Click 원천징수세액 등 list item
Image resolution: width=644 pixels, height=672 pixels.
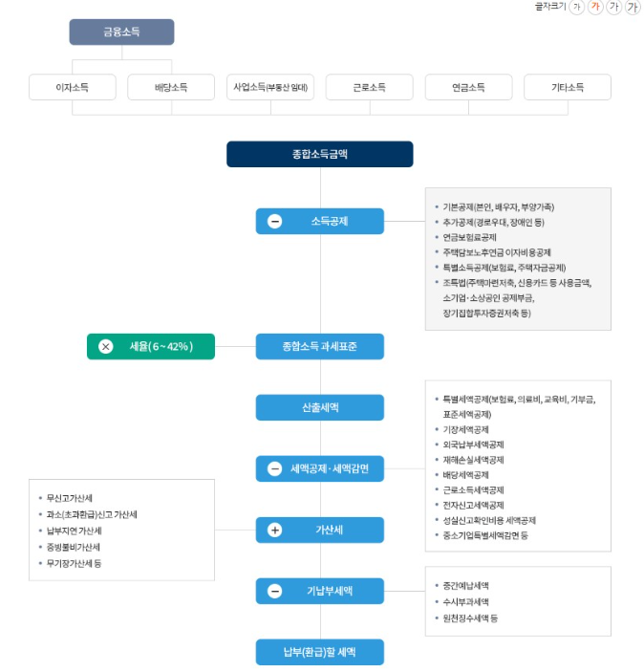pyautogui.click(x=470, y=618)
